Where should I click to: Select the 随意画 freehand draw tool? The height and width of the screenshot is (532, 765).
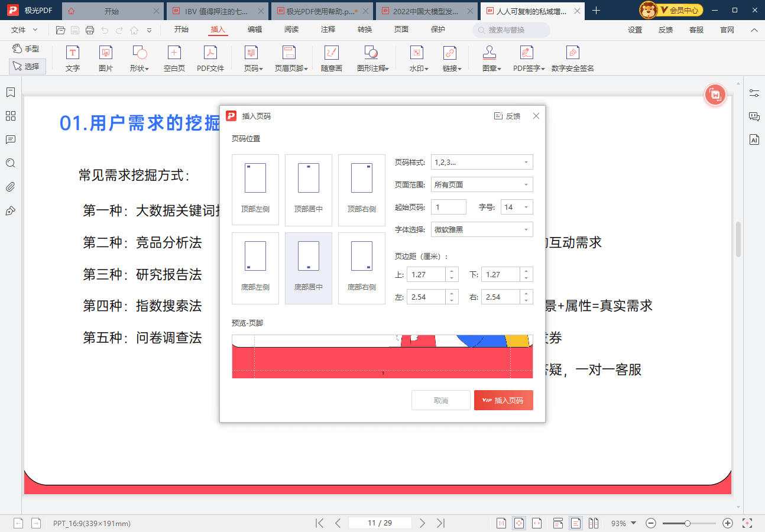[x=332, y=59]
